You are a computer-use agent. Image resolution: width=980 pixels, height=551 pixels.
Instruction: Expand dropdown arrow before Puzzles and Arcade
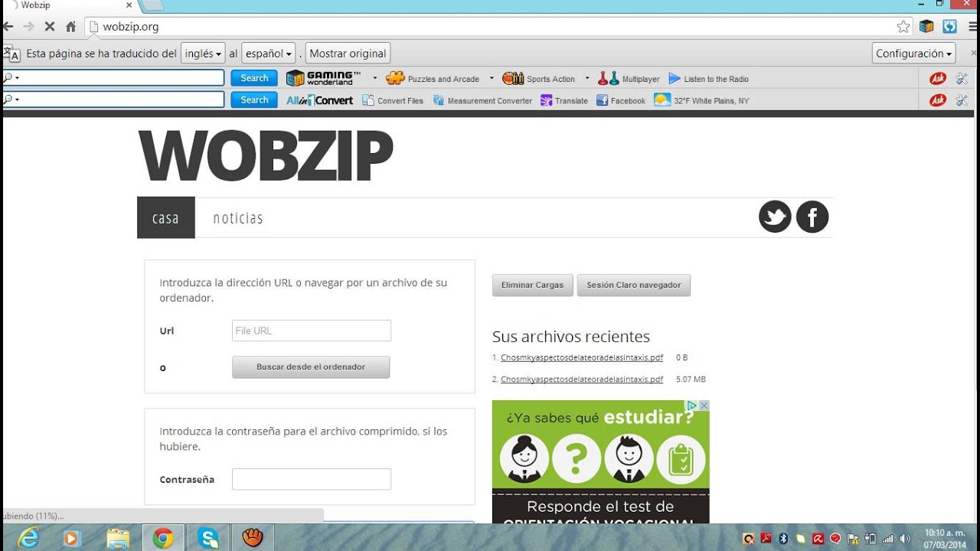[375, 78]
